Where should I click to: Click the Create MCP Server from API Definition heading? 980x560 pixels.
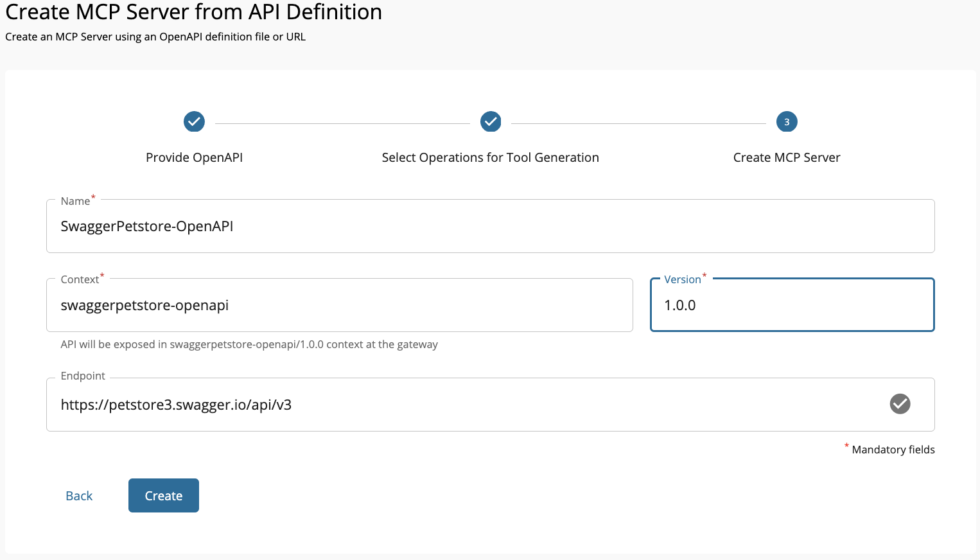point(193,12)
